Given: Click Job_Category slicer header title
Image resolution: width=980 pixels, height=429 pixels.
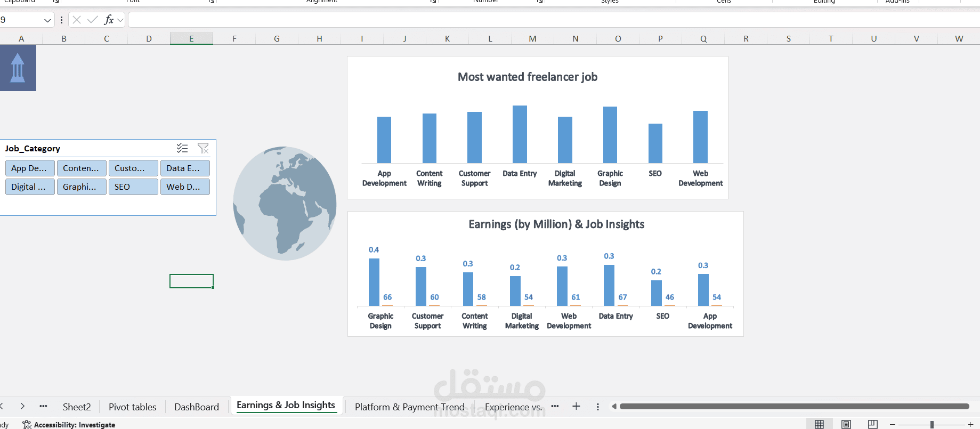Looking at the screenshot, I should [x=33, y=149].
